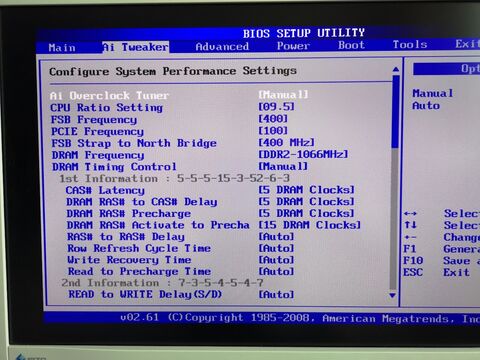Select DRAM RAS# Precharge setting

point(129,214)
